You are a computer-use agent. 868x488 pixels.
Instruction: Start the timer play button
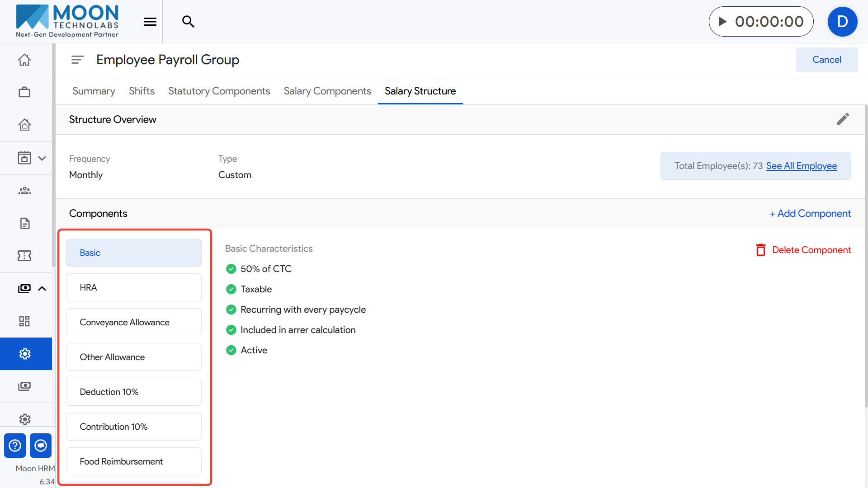click(723, 22)
